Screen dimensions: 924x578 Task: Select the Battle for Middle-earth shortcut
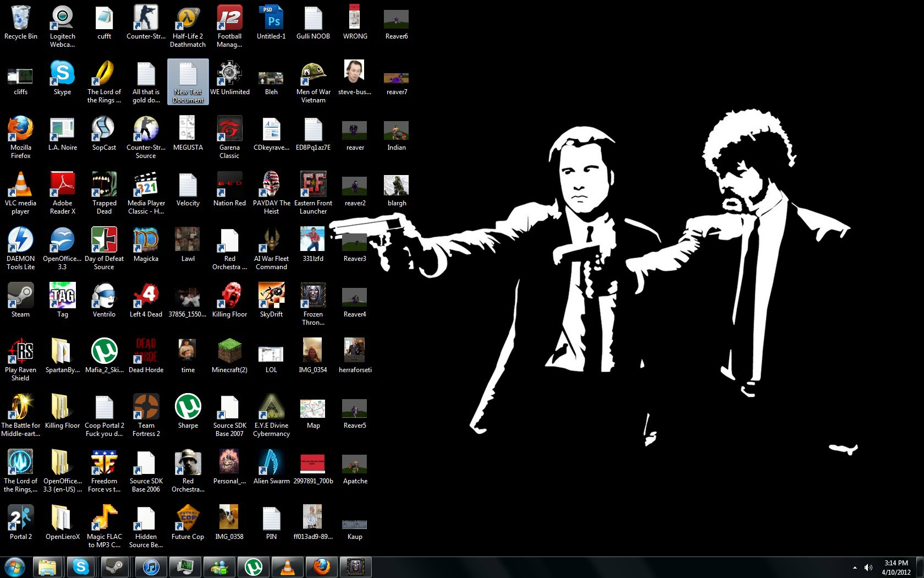(x=20, y=416)
